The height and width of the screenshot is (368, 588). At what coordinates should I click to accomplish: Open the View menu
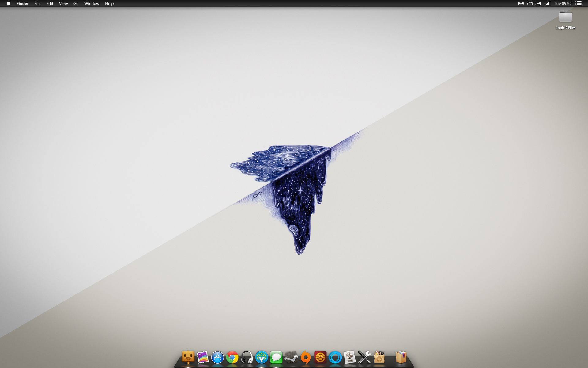coord(63,3)
